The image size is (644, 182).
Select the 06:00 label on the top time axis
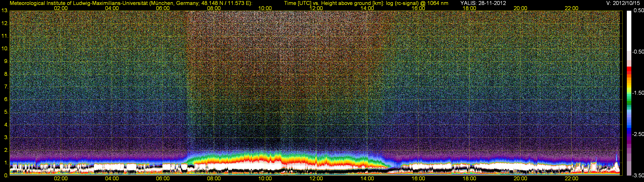163,8
